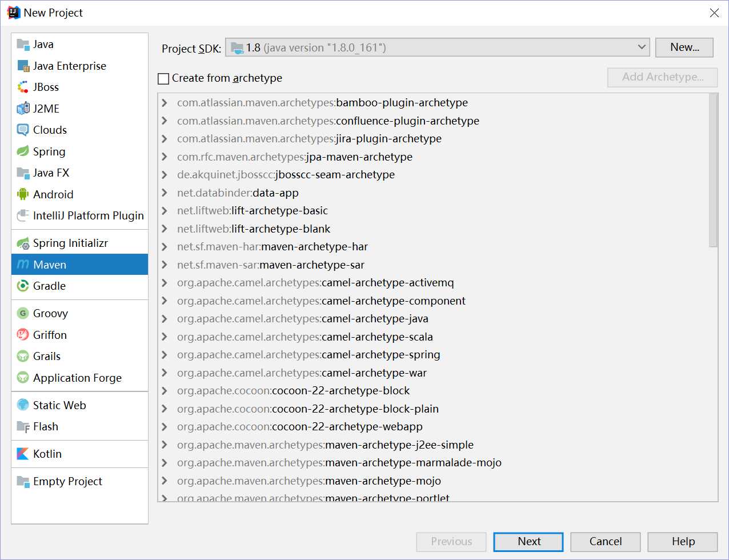
Task: Enable Create from archetype checkbox
Action: tap(163, 78)
